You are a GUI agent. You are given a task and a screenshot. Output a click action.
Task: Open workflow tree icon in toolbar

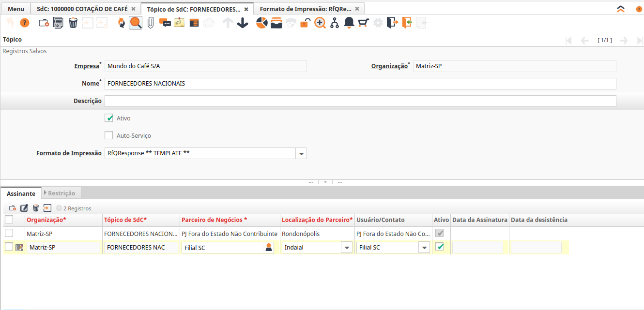point(335,23)
